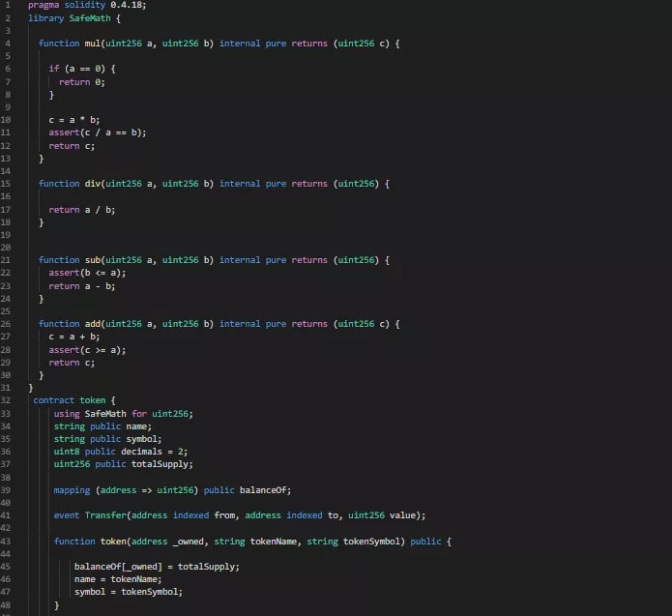This screenshot has height=616, width=672.
Task: Click 'return c;' on line 29
Action: coord(72,363)
